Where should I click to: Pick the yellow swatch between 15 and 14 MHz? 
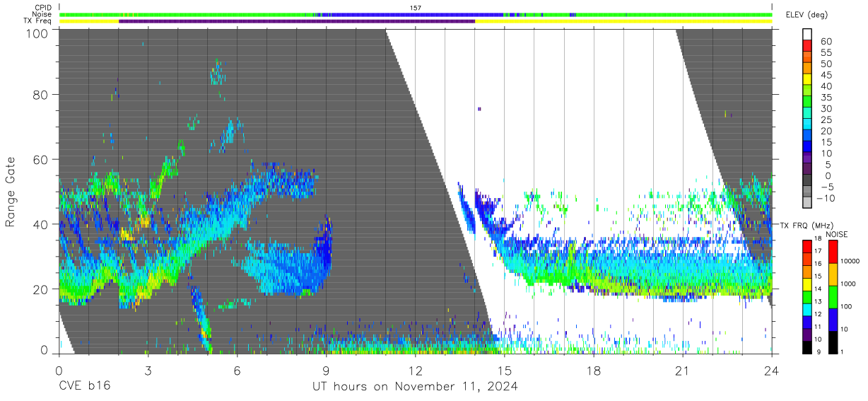[807, 284]
